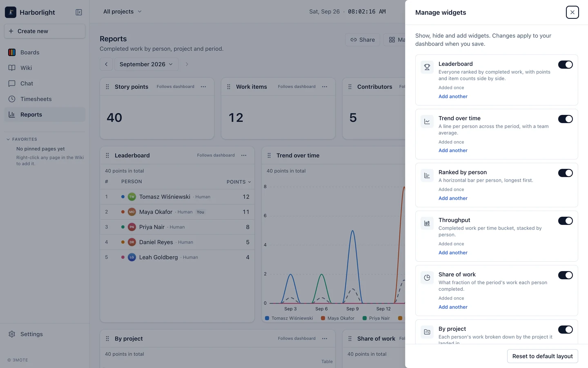Viewport: 588px width, 368px height.
Task: Click the Harborlight logo icon
Action: pos(11,12)
